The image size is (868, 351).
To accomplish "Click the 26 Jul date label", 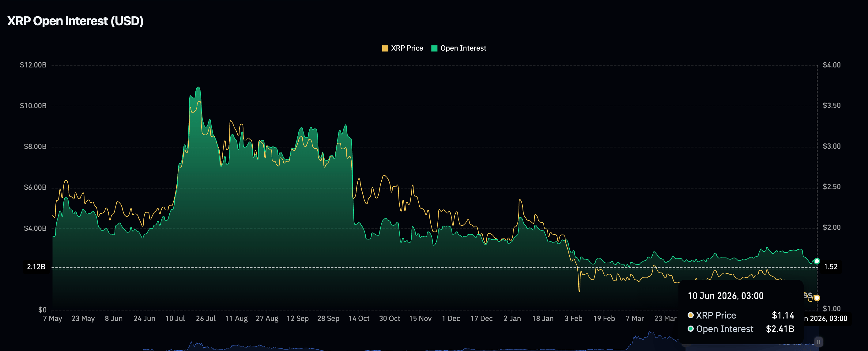I will (206, 318).
